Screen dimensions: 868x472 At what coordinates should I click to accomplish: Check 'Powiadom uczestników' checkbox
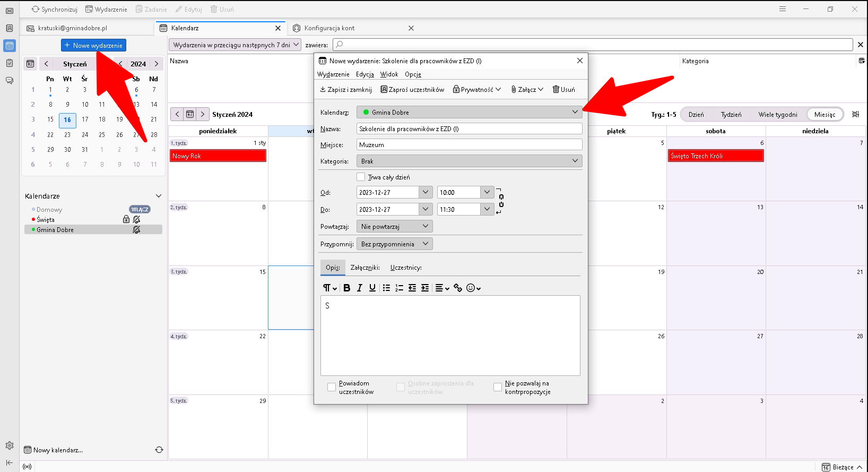(332, 388)
